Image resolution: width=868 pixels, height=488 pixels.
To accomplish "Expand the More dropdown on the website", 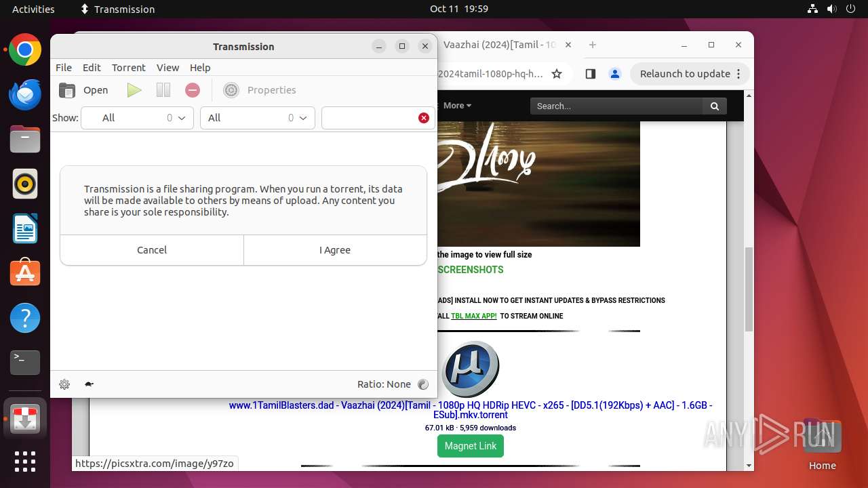I will click(457, 106).
